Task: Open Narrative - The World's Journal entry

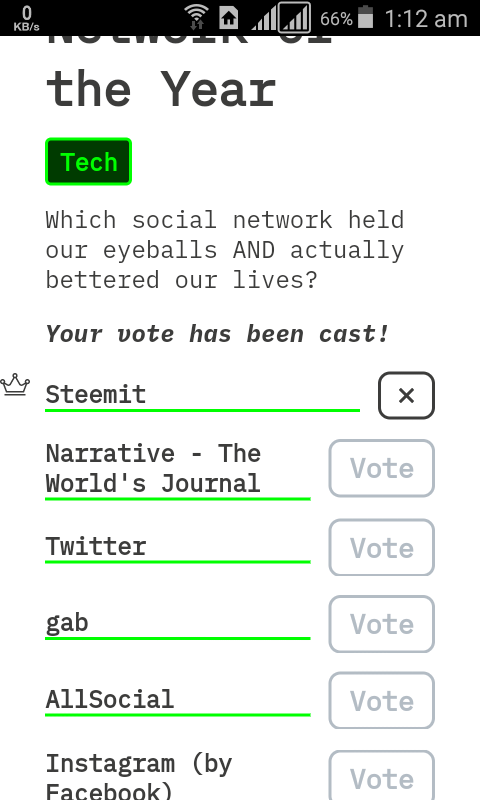Action: 154,468
